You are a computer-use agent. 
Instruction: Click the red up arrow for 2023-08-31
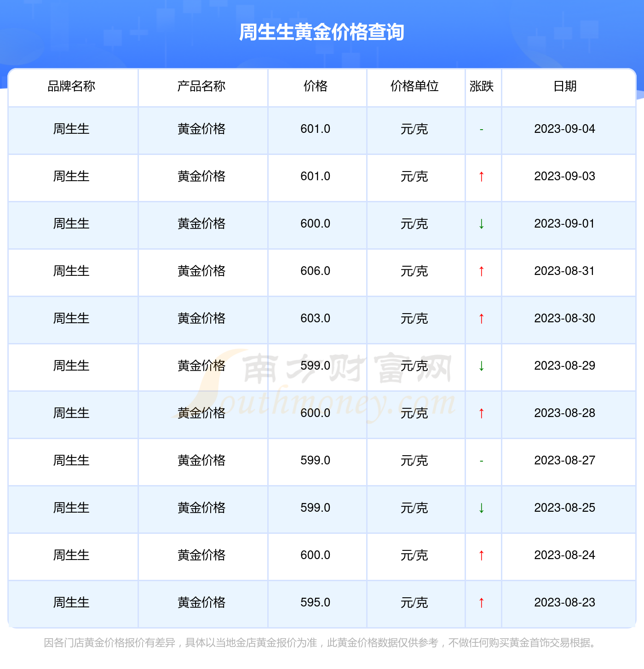click(482, 271)
